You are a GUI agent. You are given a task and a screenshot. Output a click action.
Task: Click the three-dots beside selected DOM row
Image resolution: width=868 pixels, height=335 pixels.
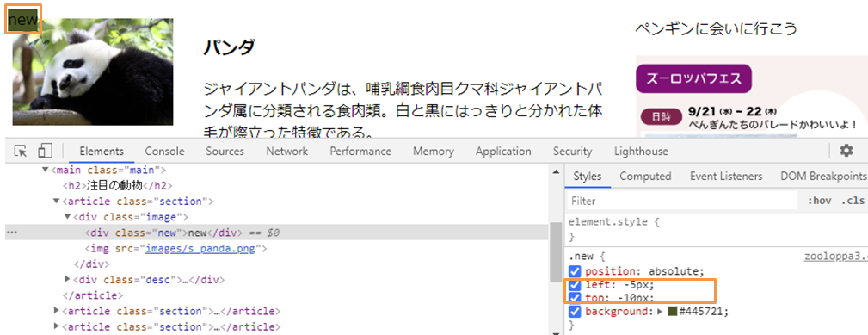pos(12,233)
